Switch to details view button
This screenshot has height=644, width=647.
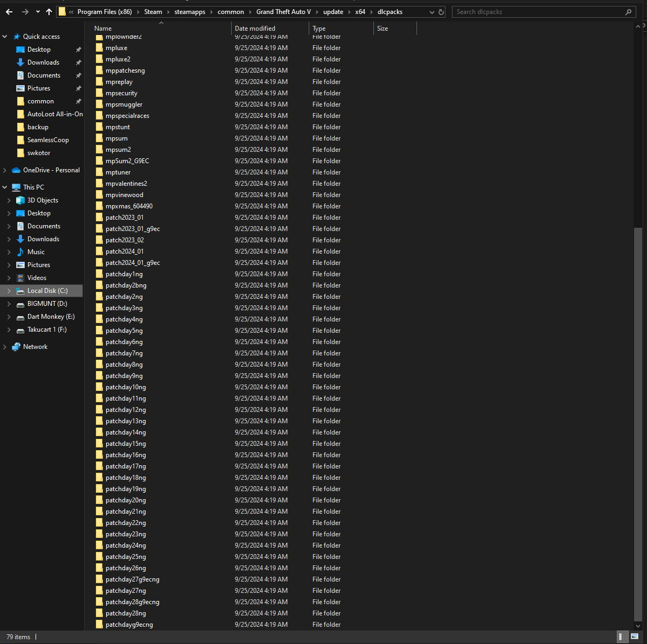622,636
